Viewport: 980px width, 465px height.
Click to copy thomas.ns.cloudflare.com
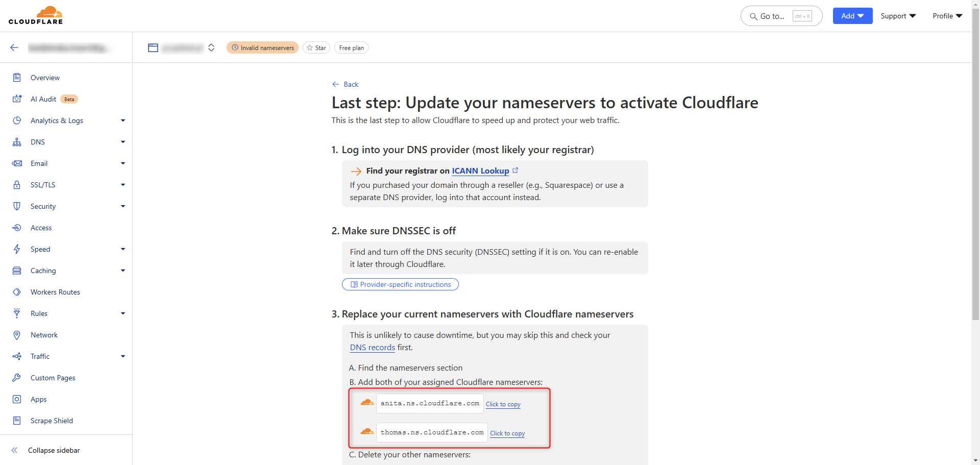pos(507,433)
